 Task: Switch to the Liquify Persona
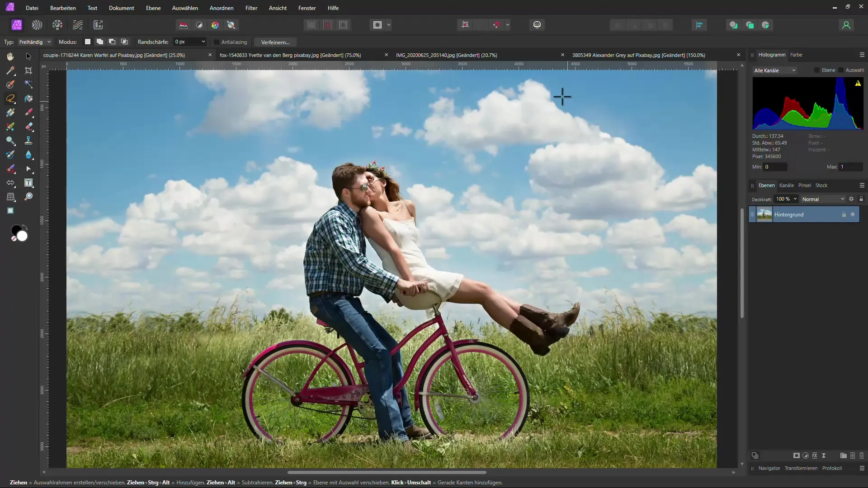(37, 25)
